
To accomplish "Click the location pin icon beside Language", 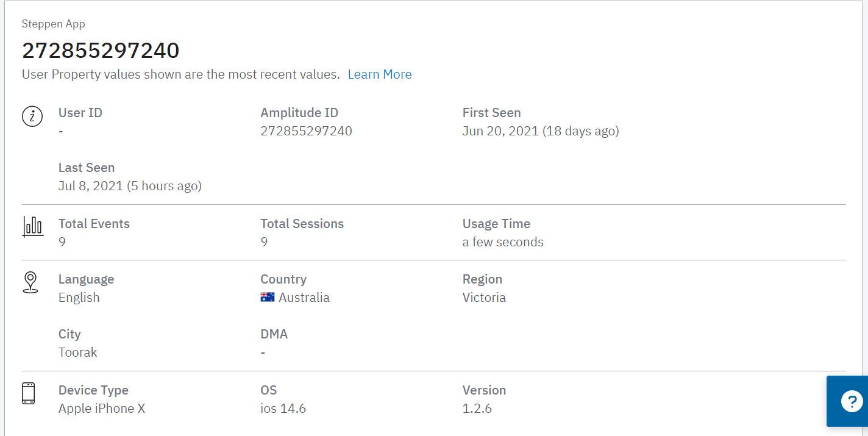I will [30, 282].
